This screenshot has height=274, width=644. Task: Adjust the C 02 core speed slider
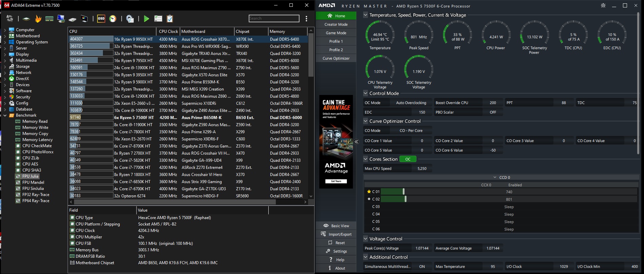coord(406,199)
